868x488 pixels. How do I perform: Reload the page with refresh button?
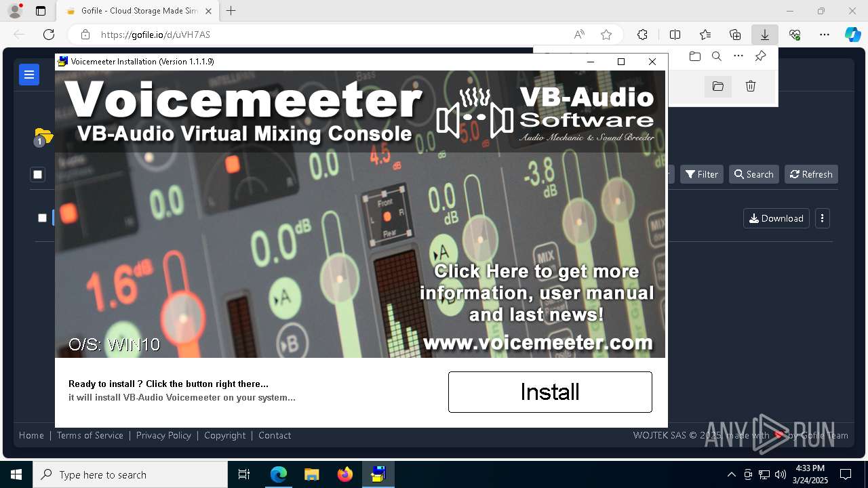[x=49, y=35]
